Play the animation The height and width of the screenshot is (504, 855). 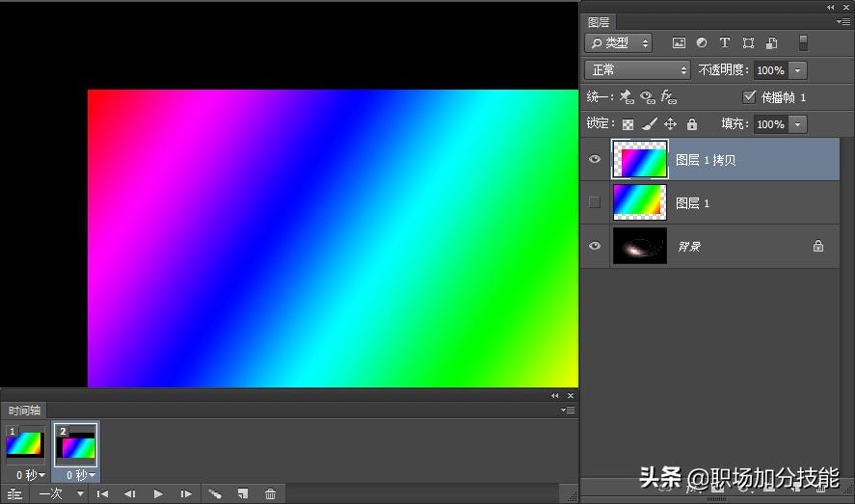(158, 494)
